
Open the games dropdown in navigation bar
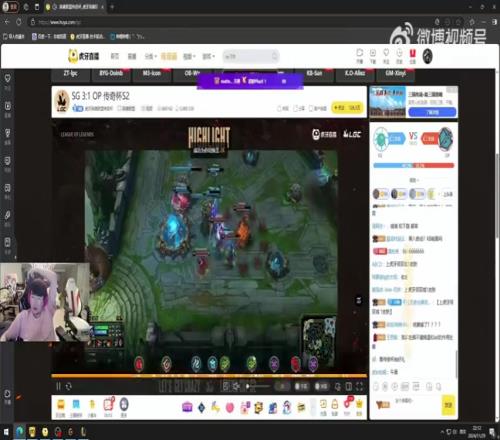[209, 56]
